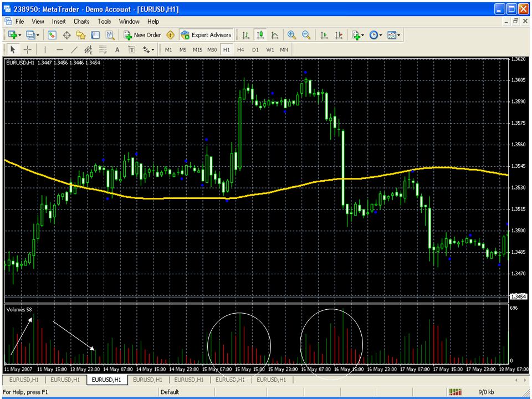532x399 pixels.
Task: Toggle chart Auto Scroll
Action: [x=324, y=35]
